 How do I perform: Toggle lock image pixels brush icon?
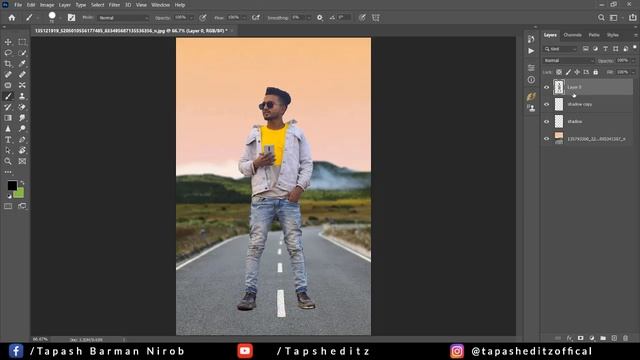(x=568, y=72)
